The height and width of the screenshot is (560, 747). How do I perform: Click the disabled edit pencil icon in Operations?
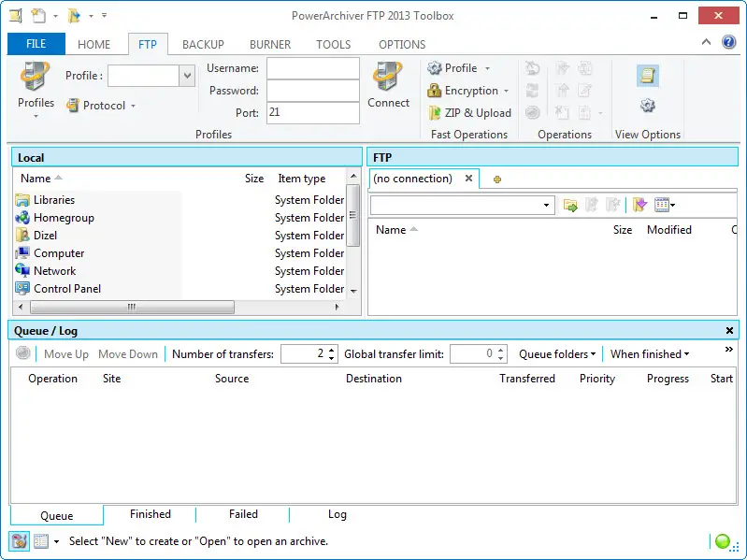pos(584,91)
